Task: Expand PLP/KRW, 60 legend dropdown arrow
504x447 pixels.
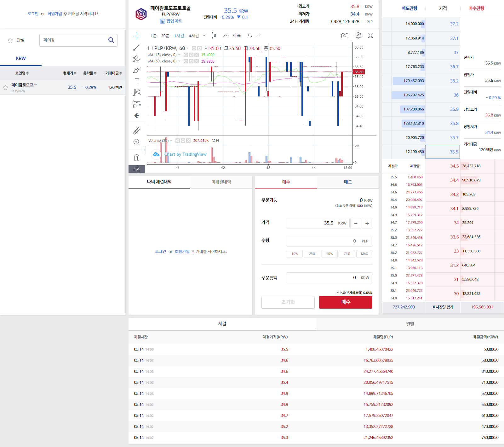Action: [x=187, y=48]
